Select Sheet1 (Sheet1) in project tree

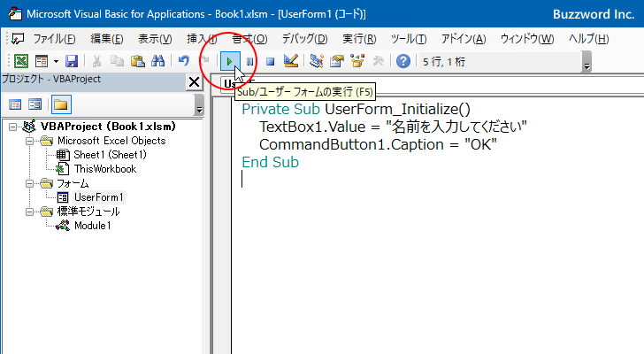pos(110,155)
